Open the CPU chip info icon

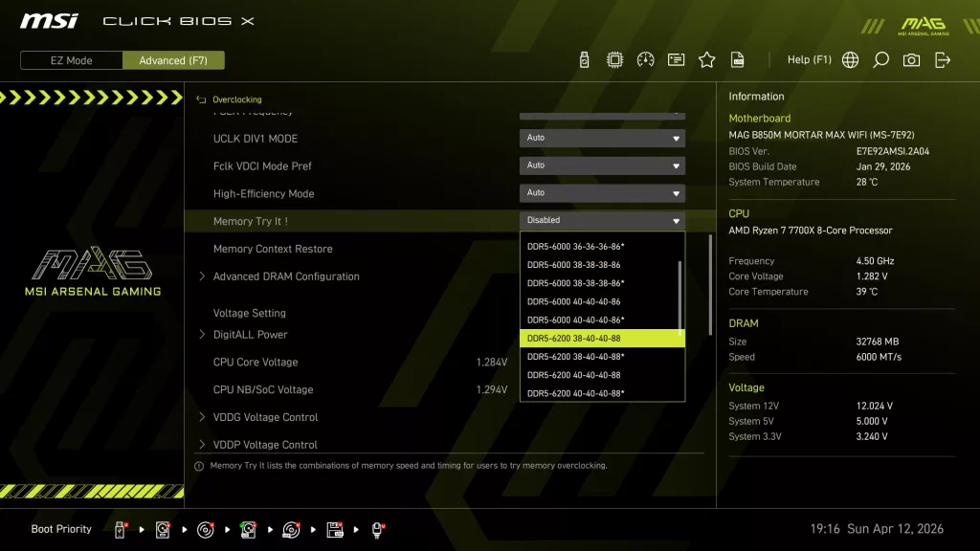click(615, 60)
